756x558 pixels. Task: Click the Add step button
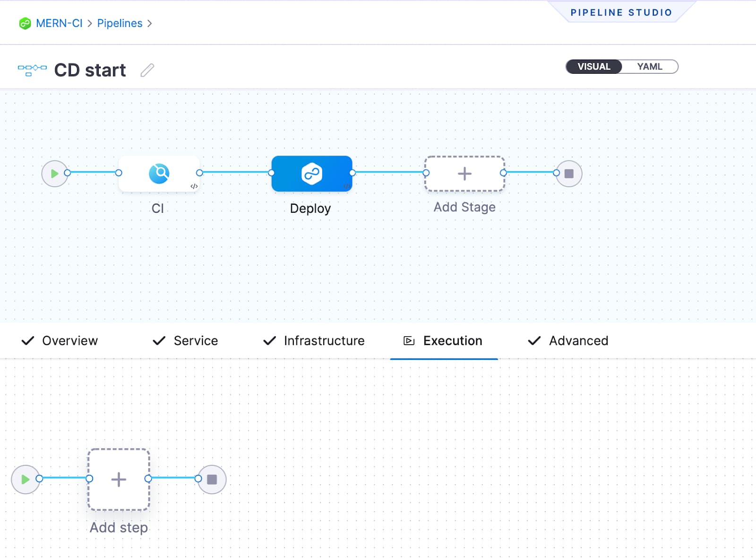(x=118, y=480)
